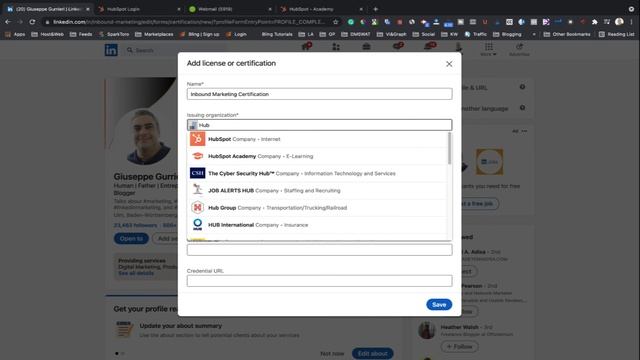640x360 pixels.
Task: Switch to the HubSpot Academy browser tab
Action: [x=321, y=9]
